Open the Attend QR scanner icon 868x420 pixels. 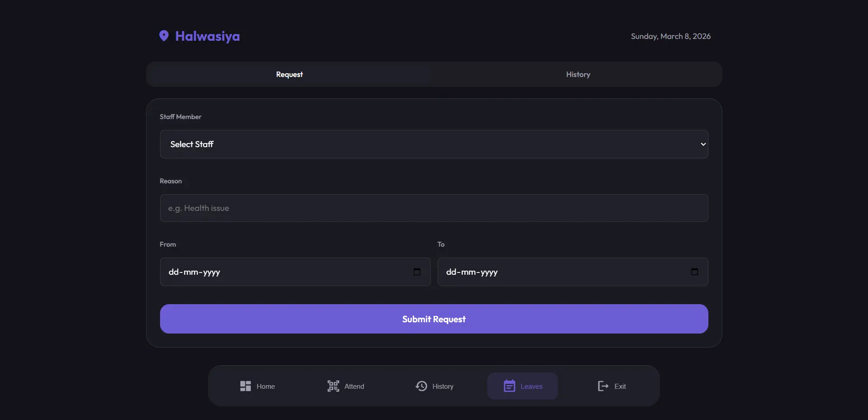[x=333, y=386]
